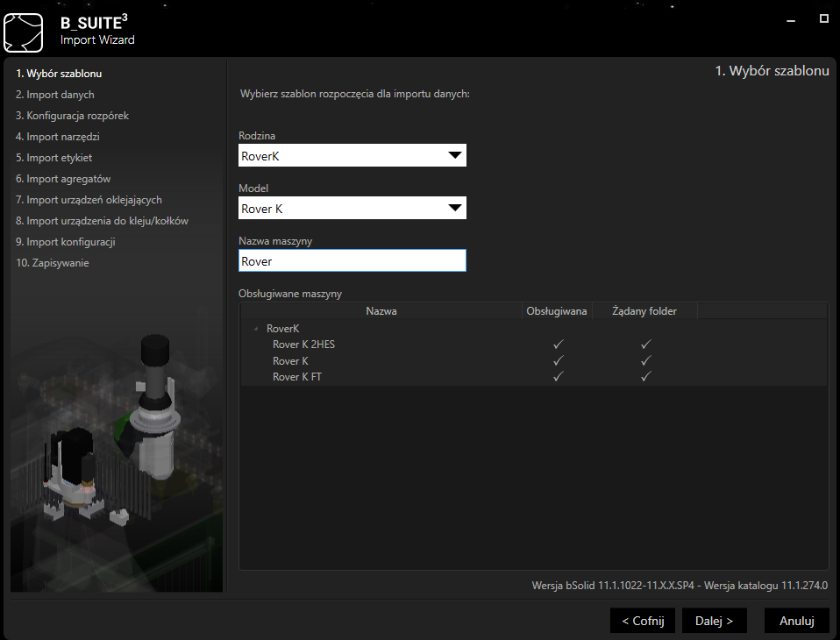This screenshot has height=640, width=840.
Task: Click the 'Model' field label
Action: [x=253, y=188]
